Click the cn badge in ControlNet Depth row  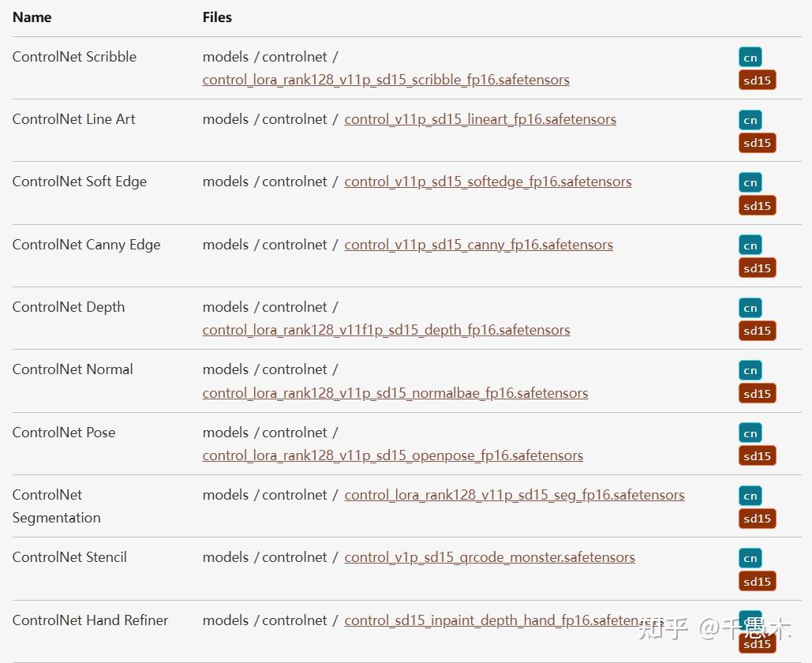(750, 308)
